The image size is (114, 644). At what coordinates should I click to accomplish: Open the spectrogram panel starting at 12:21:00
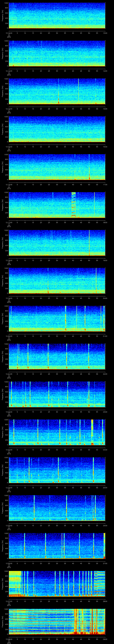click(57, 357)
